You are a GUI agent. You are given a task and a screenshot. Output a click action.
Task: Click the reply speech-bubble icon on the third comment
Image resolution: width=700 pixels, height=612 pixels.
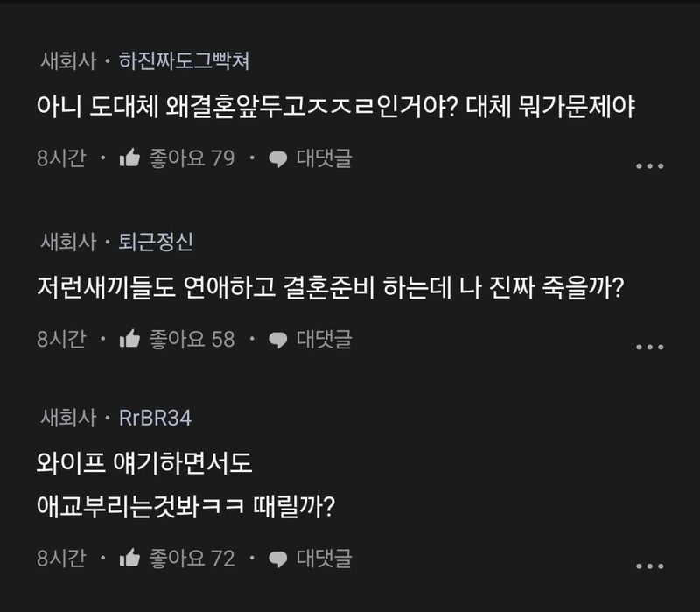point(279,559)
